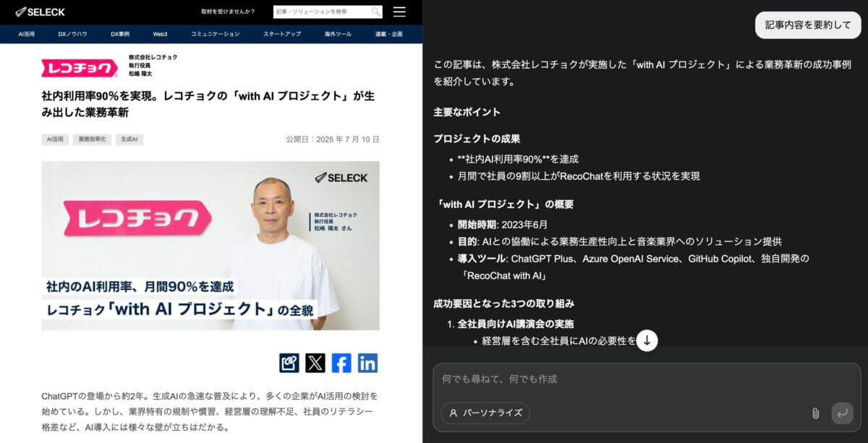Open the 連載・企画 nav tab
The height and width of the screenshot is (443, 868).
[x=388, y=34]
